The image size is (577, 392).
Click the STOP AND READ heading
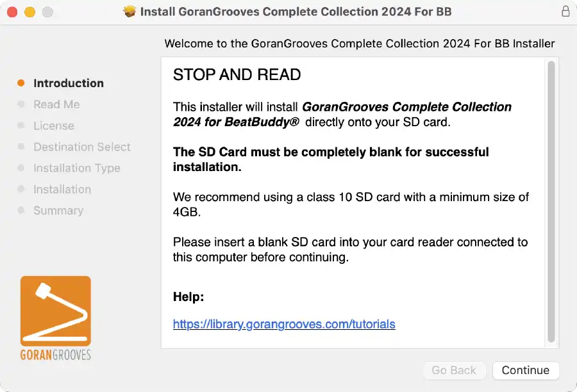click(x=237, y=75)
